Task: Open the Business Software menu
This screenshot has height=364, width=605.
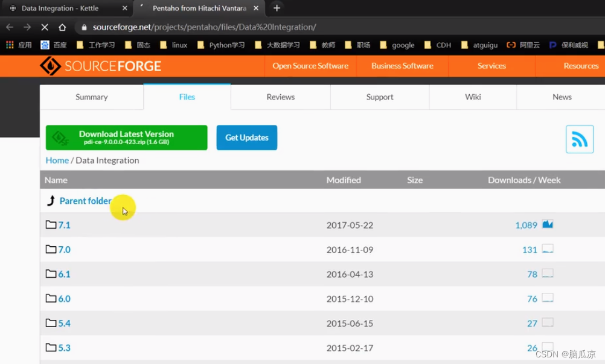Action: [x=403, y=66]
